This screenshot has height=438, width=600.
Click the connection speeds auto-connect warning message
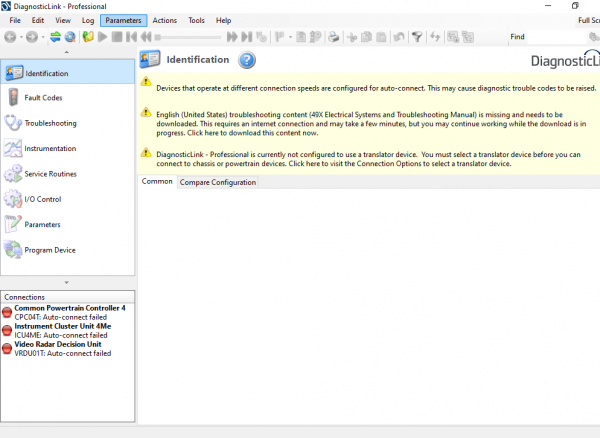376,88
